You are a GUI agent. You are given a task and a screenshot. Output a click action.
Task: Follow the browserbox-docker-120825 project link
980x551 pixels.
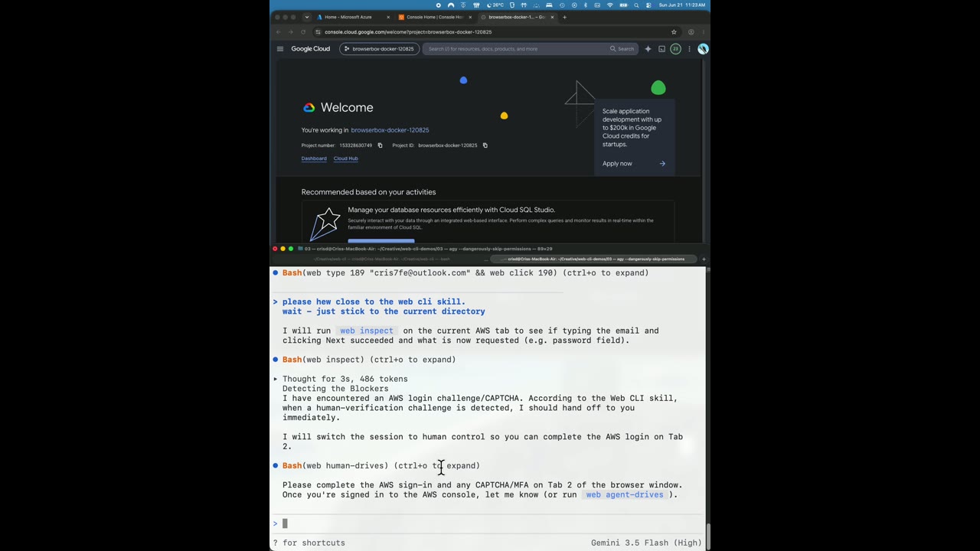390,130
